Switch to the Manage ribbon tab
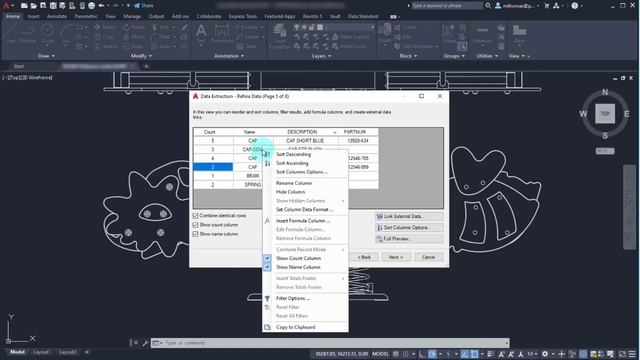Viewport: 640px width, 360px height. tap(132, 16)
